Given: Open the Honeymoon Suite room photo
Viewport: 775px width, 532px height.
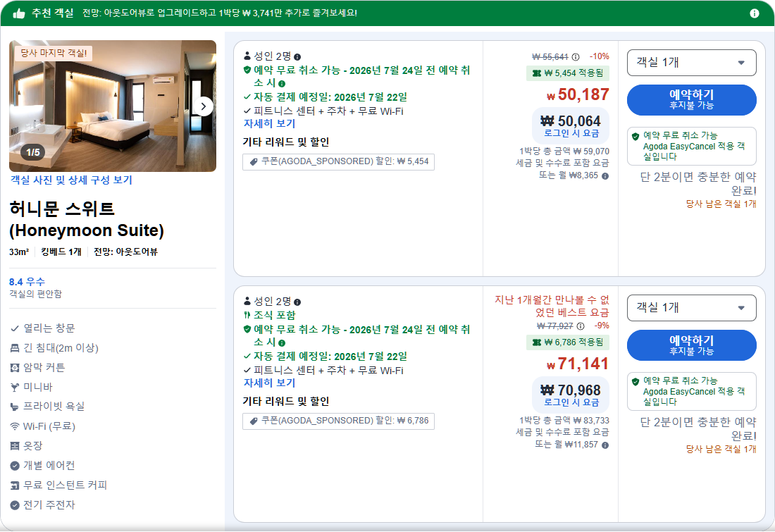Looking at the screenshot, I should tap(113, 106).
